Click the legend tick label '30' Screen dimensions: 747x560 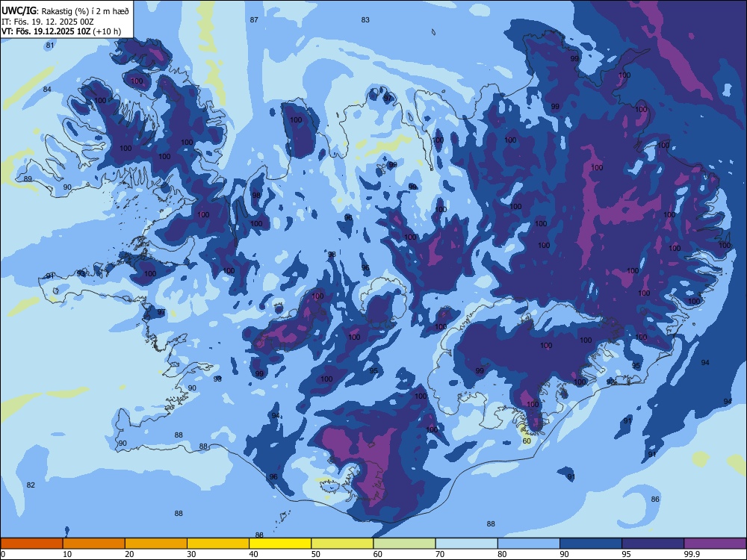pos(191,554)
